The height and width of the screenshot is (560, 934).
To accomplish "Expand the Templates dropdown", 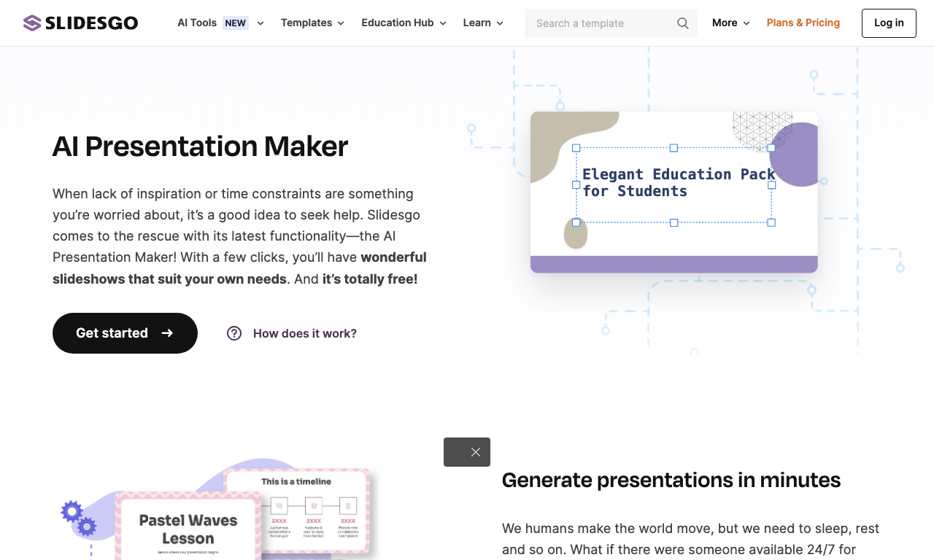I will pos(312,23).
